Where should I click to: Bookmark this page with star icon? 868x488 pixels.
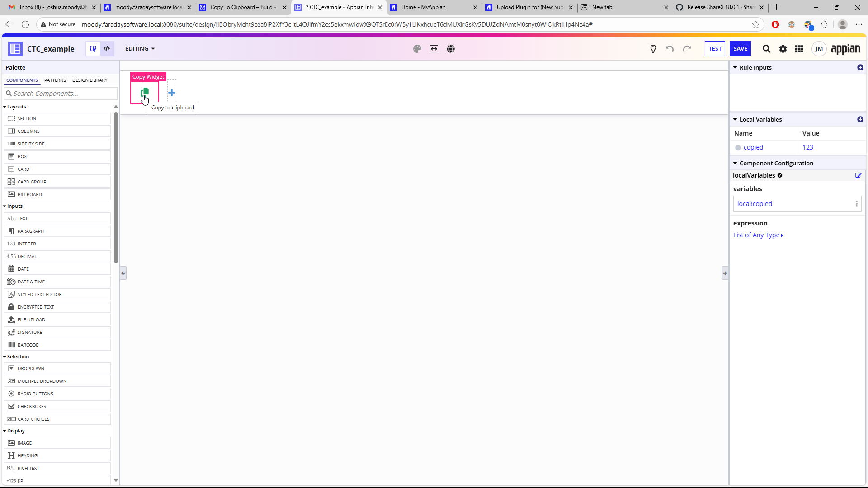pyautogui.click(x=755, y=24)
